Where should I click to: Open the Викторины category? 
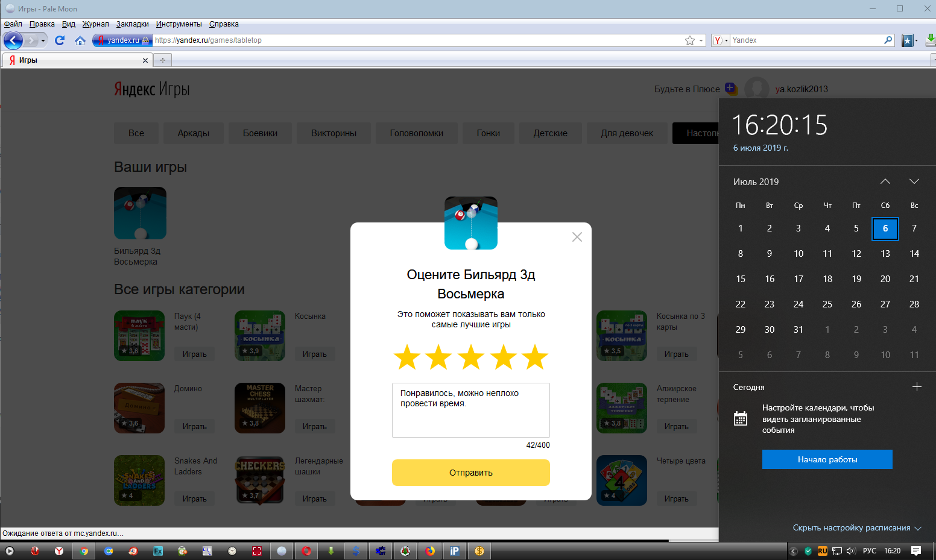(x=334, y=133)
